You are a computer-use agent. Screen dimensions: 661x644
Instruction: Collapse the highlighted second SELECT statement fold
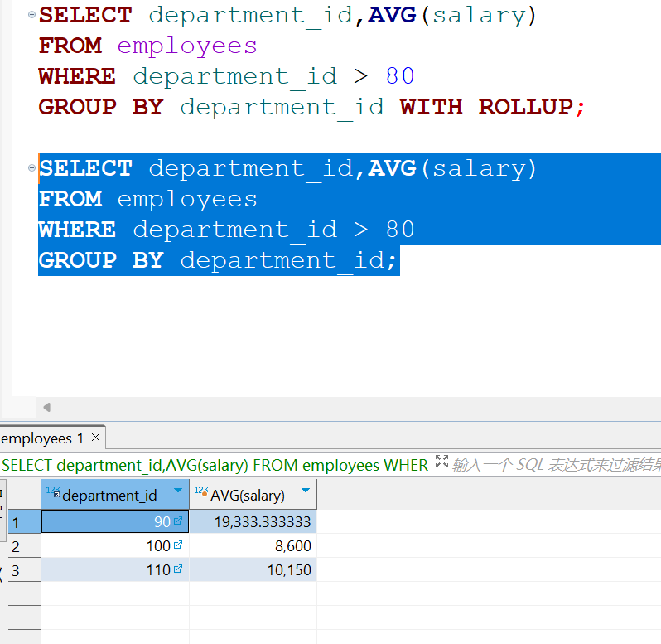pyautogui.click(x=31, y=169)
